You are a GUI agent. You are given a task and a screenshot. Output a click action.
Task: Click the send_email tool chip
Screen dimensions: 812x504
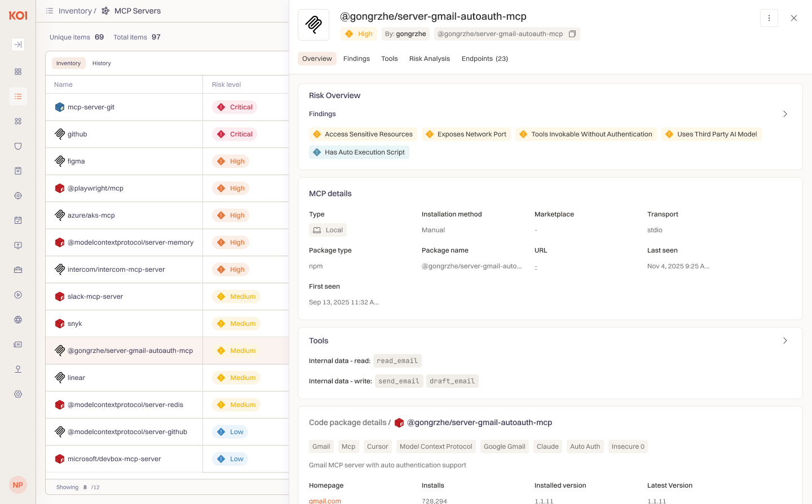click(399, 381)
